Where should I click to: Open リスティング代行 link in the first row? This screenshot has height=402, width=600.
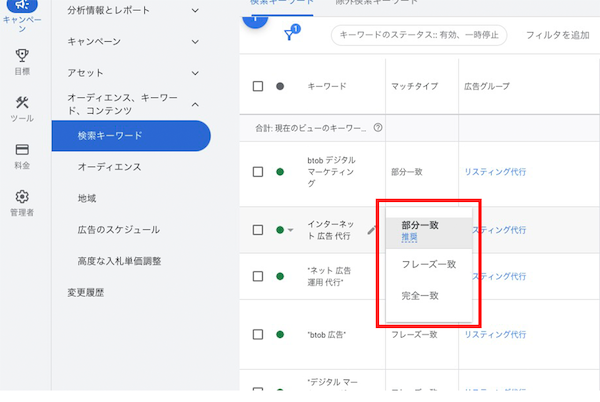pos(495,172)
